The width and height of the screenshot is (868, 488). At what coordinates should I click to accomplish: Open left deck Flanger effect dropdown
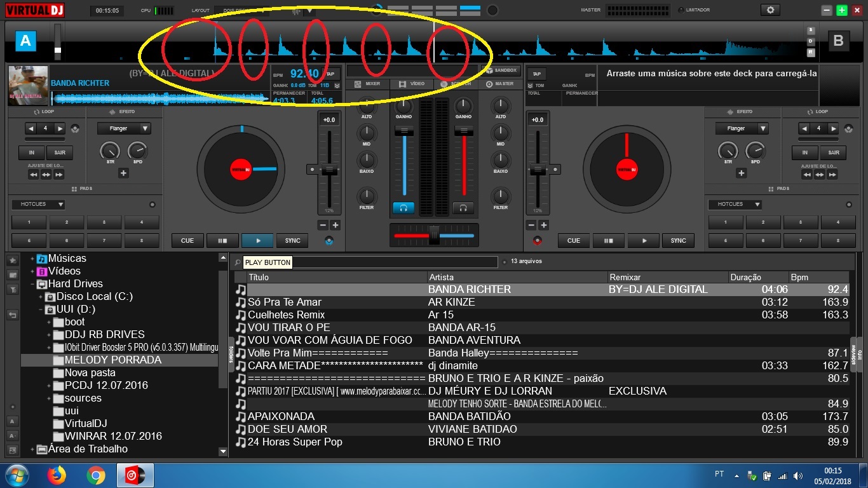124,128
